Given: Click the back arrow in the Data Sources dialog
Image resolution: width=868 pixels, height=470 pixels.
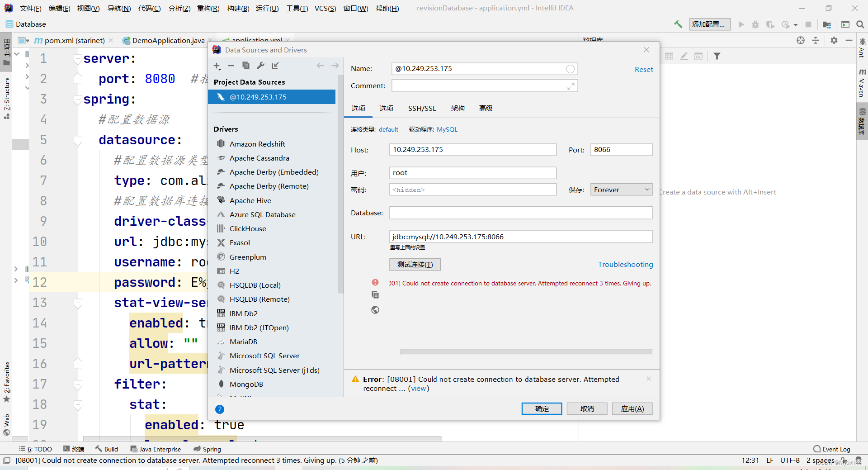Looking at the screenshot, I should (x=321, y=66).
